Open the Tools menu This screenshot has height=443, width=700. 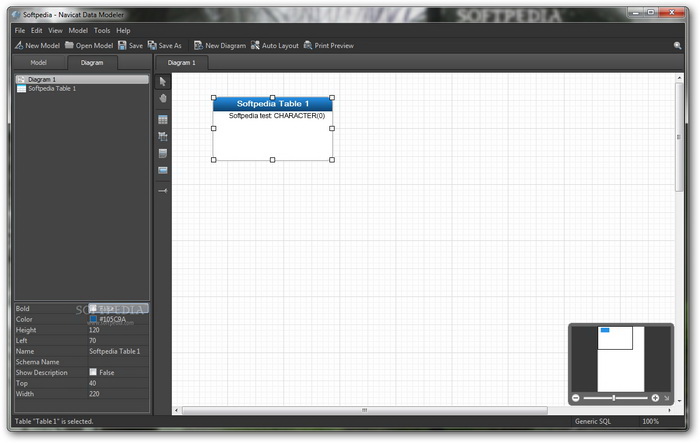pyautogui.click(x=102, y=30)
